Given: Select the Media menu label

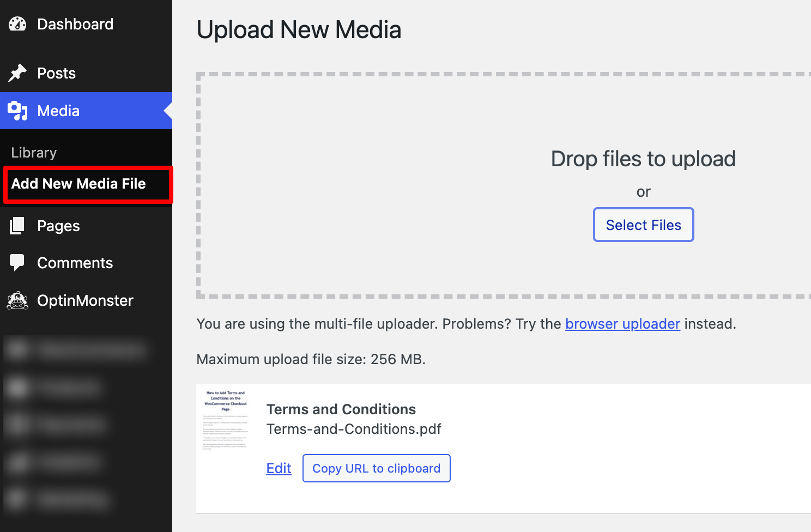Looking at the screenshot, I should pyautogui.click(x=58, y=111).
